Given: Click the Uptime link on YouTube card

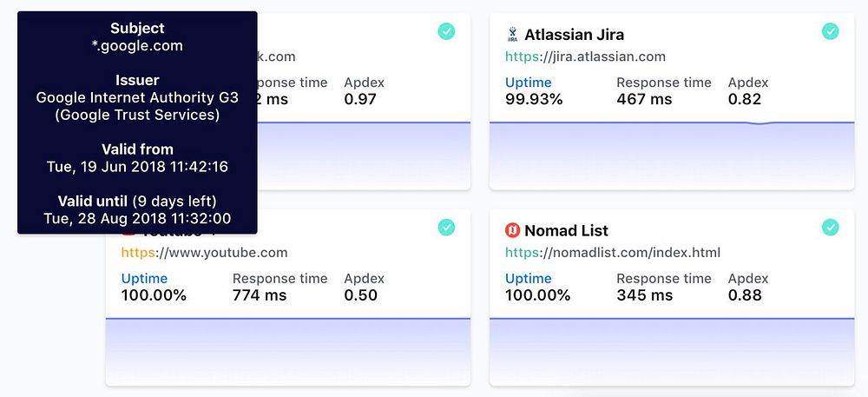Looking at the screenshot, I should (144, 279).
